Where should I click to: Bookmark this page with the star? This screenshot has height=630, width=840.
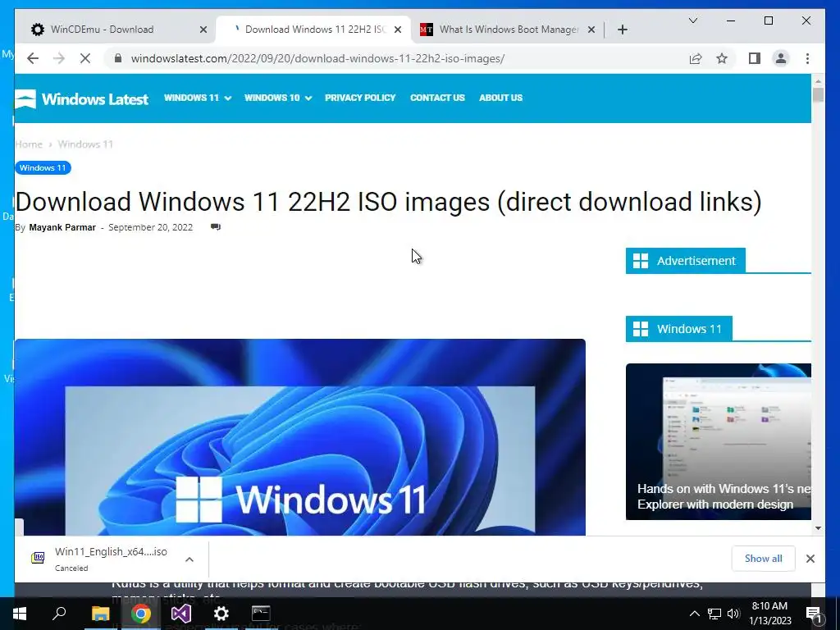[722, 58]
